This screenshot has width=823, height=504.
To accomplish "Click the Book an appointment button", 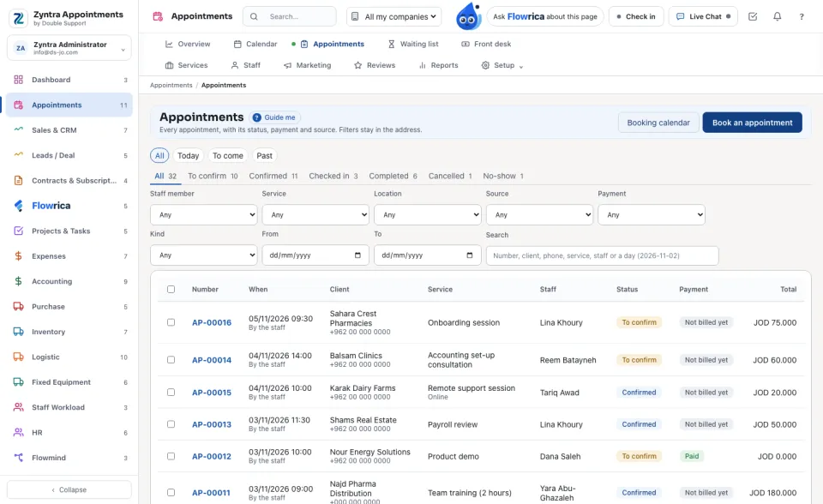I will click(x=752, y=123).
